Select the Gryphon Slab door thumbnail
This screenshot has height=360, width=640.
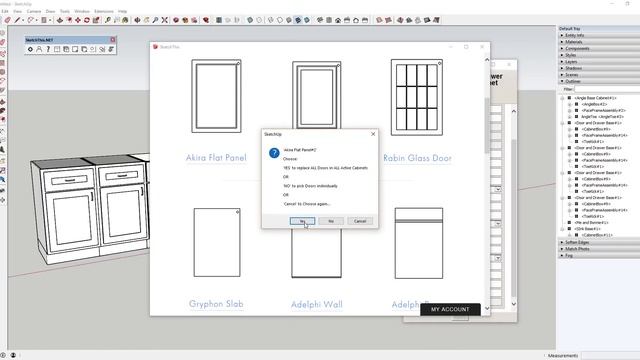click(x=217, y=242)
